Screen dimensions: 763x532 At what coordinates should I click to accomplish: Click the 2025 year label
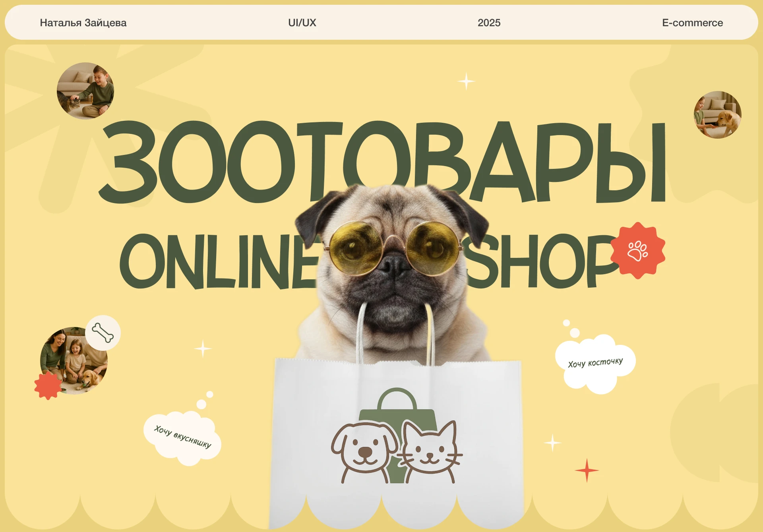tap(489, 23)
